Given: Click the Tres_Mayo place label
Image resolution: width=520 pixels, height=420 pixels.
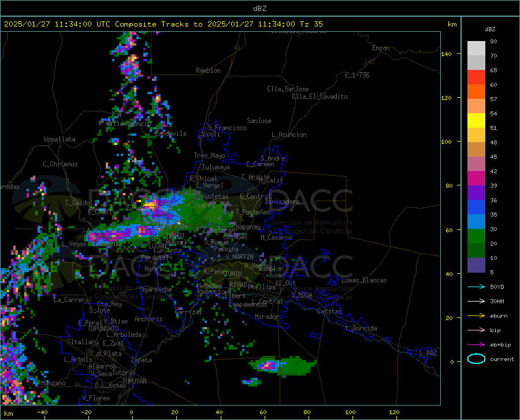Looking at the screenshot, I should click(209, 155).
